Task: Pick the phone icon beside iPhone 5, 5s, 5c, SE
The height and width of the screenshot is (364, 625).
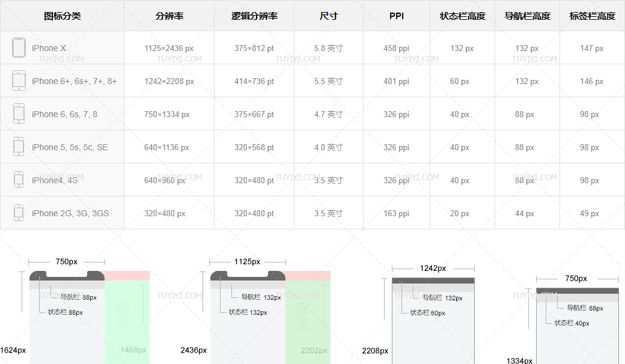Action: tap(19, 147)
